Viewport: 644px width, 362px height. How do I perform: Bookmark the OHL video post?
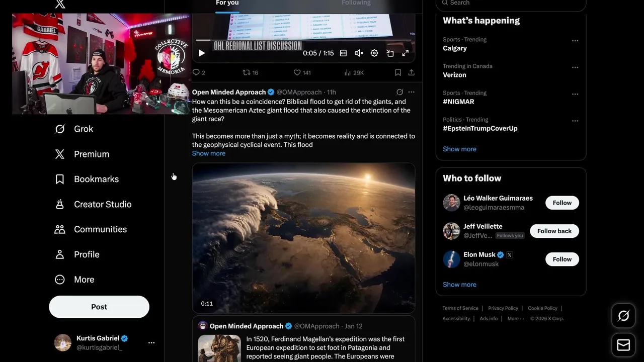pos(398,72)
